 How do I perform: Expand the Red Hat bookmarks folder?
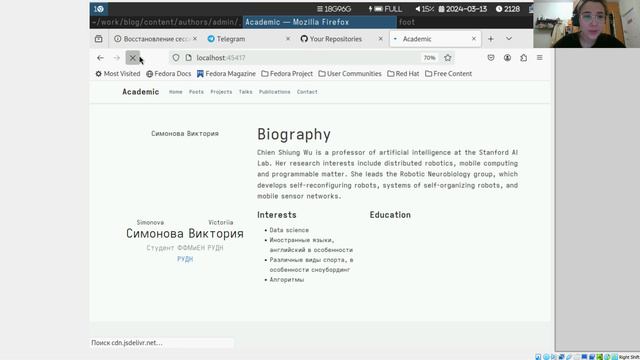(x=403, y=74)
